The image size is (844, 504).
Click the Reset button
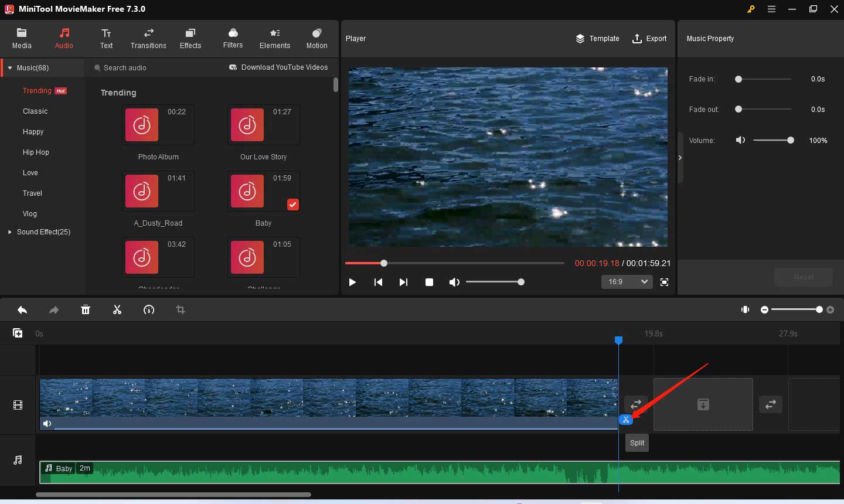click(804, 277)
